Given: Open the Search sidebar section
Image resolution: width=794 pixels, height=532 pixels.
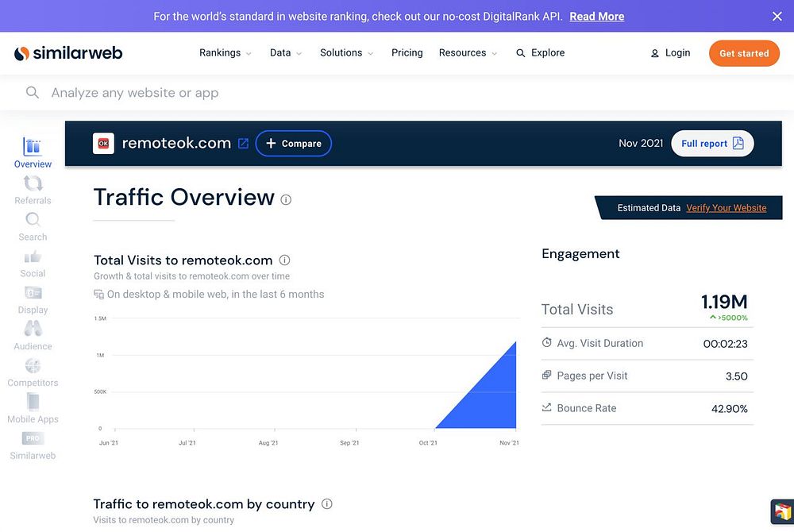Looking at the screenshot, I should pos(33,226).
